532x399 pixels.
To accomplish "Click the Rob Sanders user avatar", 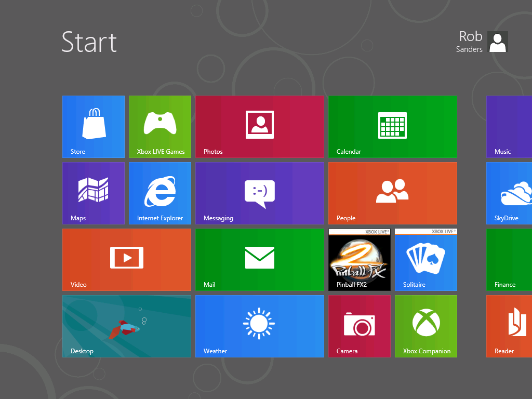I will point(497,42).
